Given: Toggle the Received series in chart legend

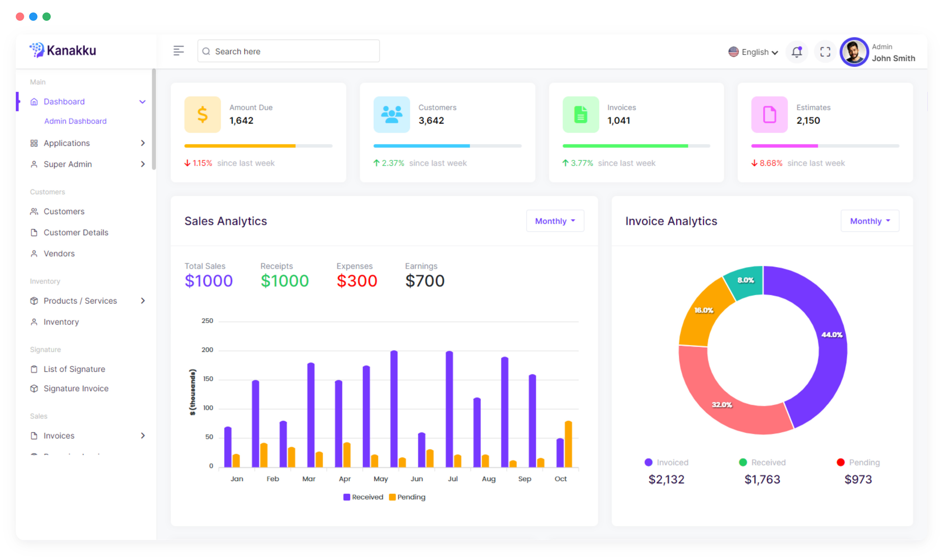Looking at the screenshot, I should click(363, 497).
